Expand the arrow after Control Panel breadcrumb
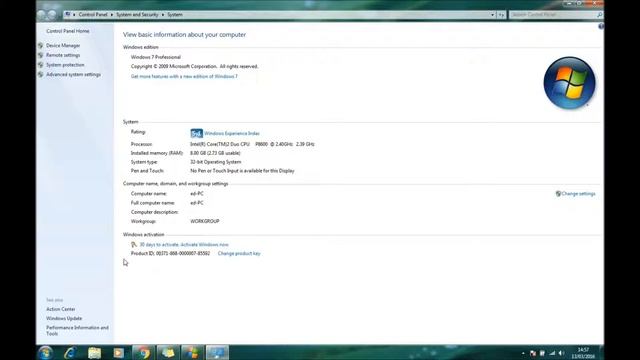 point(112,15)
